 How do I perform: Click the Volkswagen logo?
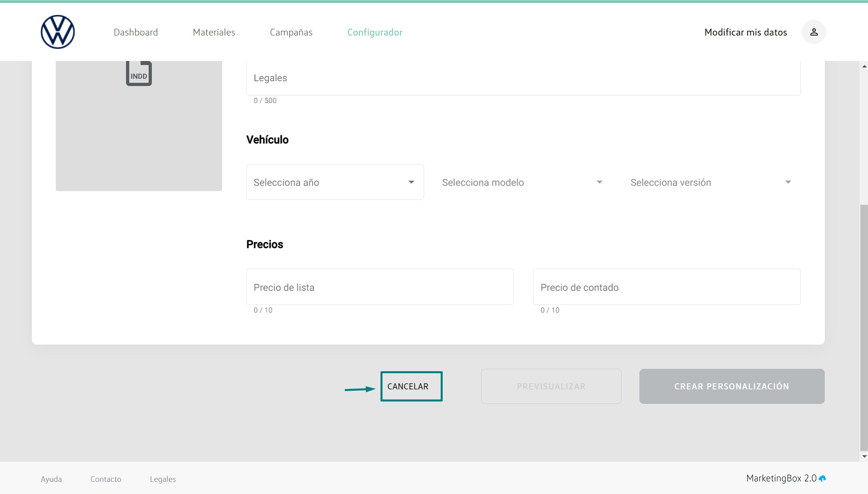pos(58,32)
